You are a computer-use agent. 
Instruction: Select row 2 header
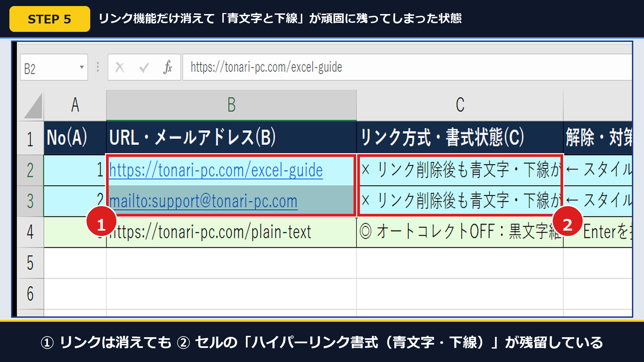coord(30,170)
